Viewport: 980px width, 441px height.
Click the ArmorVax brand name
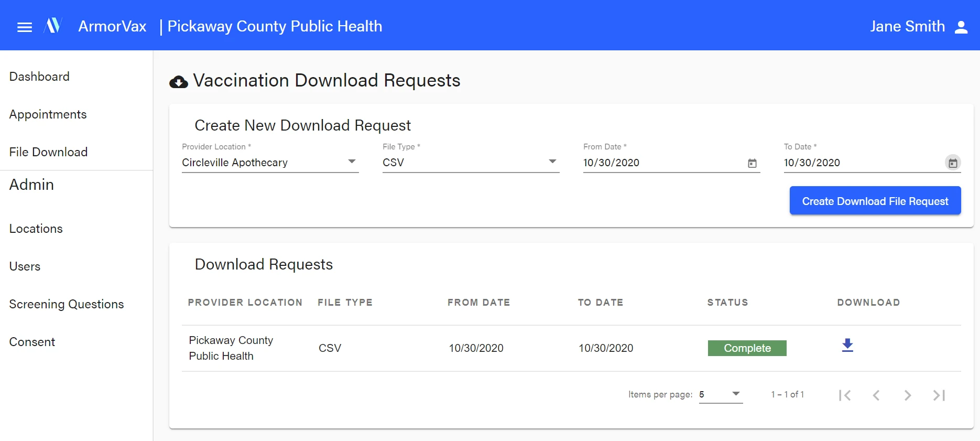click(112, 26)
